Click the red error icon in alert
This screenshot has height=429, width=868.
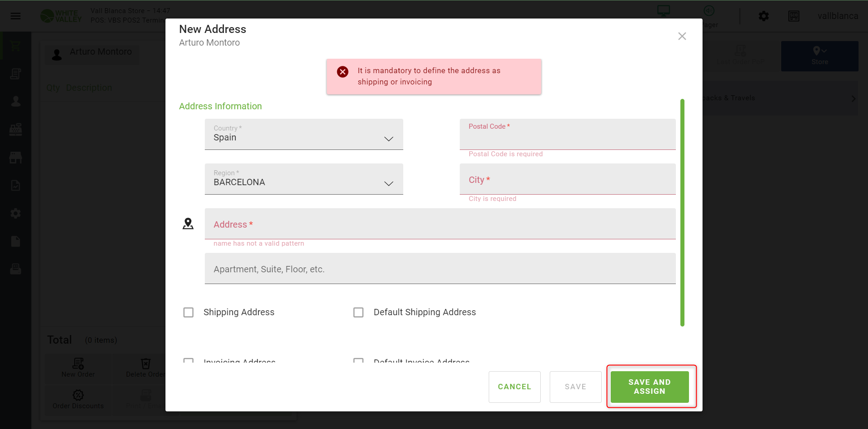pyautogui.click(x=343, y=72)
